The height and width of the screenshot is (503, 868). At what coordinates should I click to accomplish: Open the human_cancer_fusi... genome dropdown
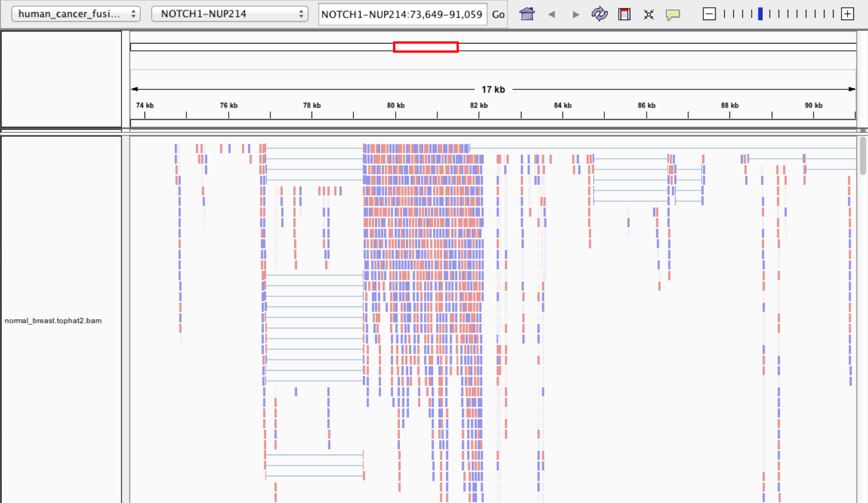76,14
